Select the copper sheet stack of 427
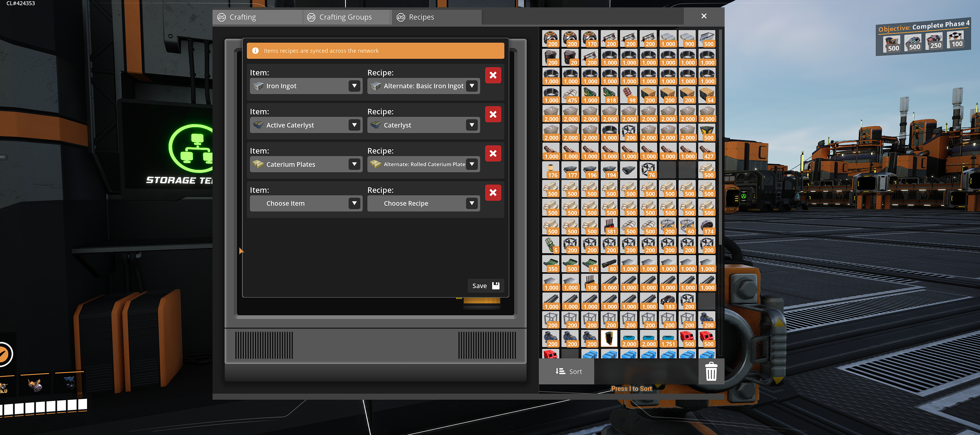The height and width of the screenshot is (435, 980). click(707, 151)
